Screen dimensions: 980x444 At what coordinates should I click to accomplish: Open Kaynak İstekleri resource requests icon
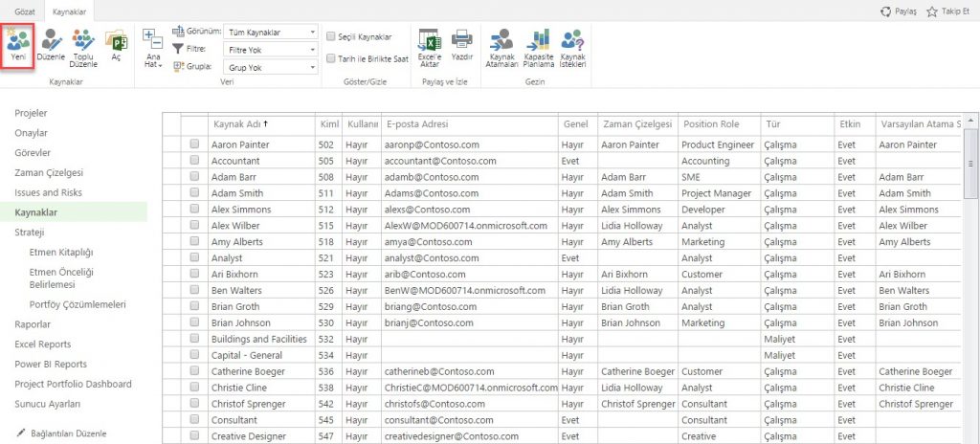coord(572,45)
